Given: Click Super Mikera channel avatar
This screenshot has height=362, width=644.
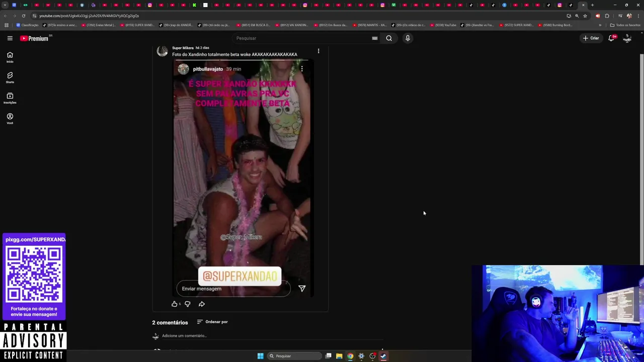Looking at the screenshot, I should (162, 51).
